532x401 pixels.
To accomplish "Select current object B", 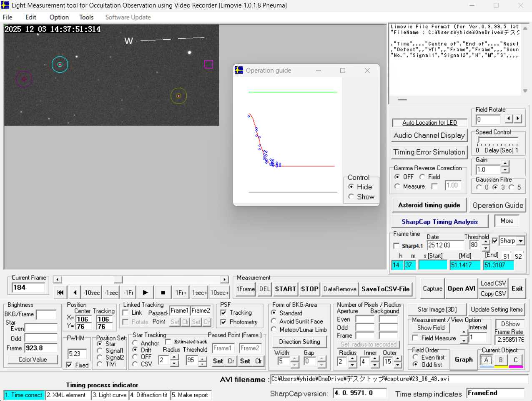I will pyautogui.click(x=501, y=360).
